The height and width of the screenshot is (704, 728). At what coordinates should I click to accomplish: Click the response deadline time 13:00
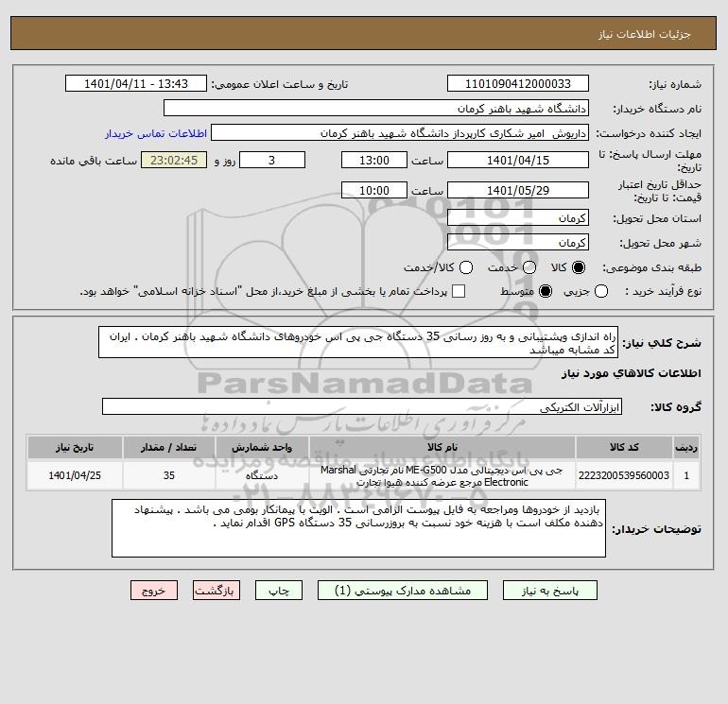pos(374,160)
